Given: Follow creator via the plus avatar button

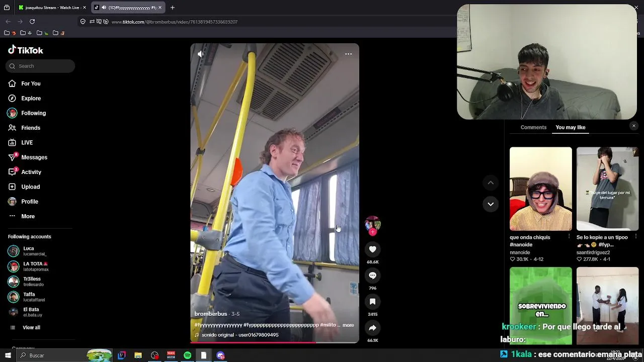Looking at the screenshot, I should coord(372,232).
